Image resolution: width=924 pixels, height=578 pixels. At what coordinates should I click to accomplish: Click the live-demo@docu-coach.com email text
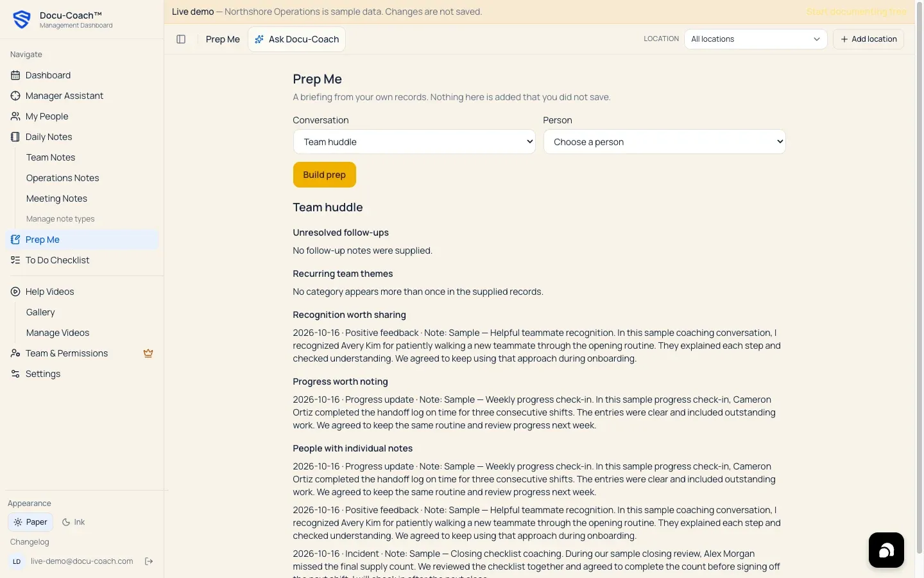pyautogui.click(x=82, y=561)
